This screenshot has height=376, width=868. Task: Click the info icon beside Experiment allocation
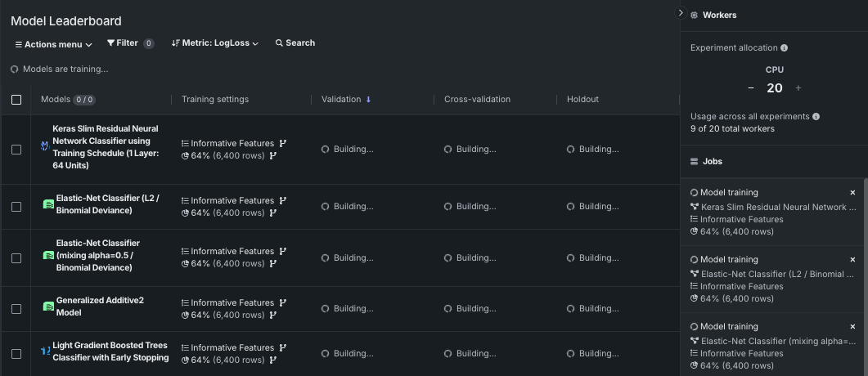point(785,48)
